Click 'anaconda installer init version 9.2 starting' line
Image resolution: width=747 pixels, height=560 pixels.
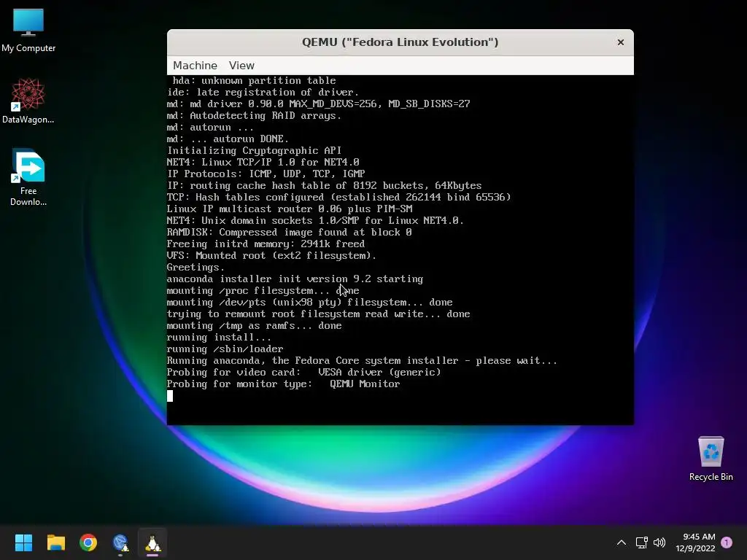tap(295, 279)
